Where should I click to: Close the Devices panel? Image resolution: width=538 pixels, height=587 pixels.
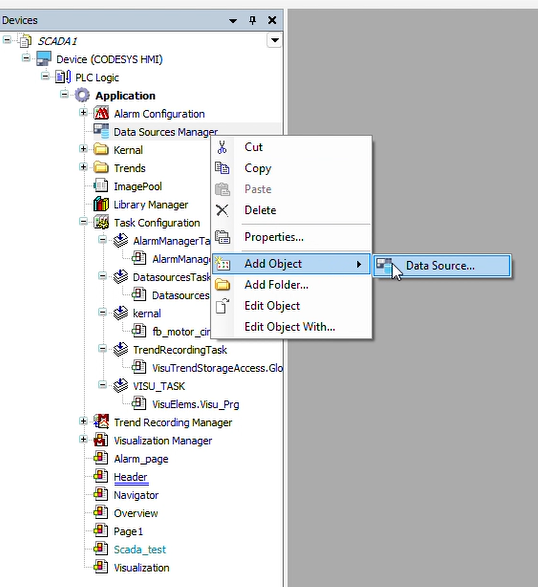click(272, 20)
